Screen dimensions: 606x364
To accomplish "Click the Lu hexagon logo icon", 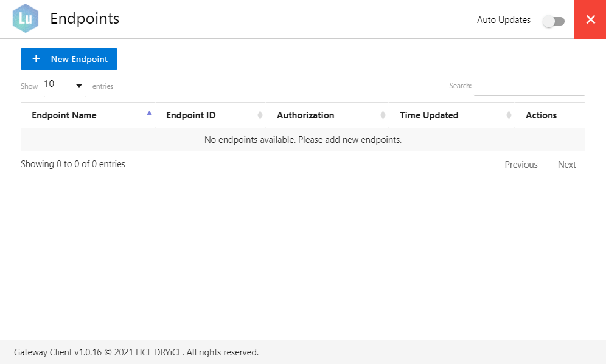I will 25,19.
